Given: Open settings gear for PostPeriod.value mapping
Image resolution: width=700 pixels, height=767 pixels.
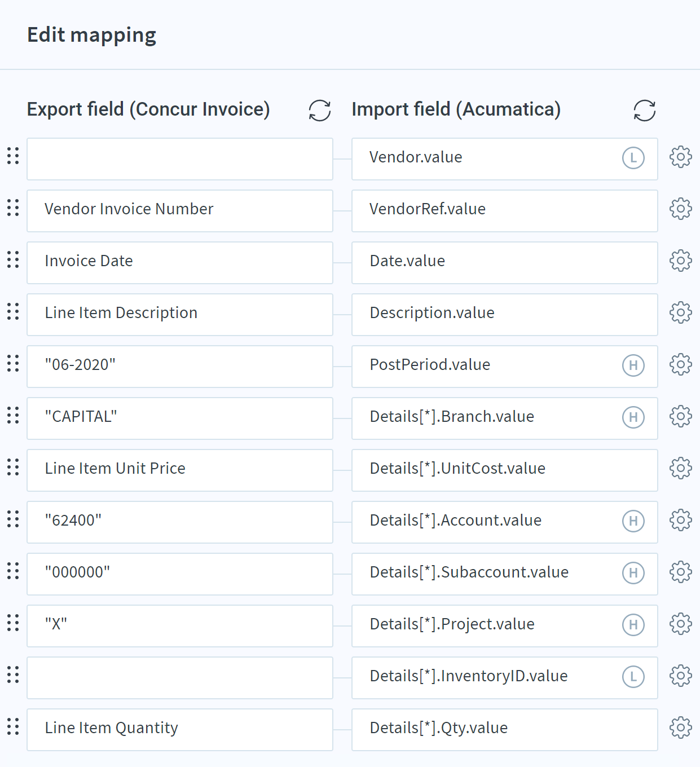Looking at the screenshot, I should click(x=681, y=364).
